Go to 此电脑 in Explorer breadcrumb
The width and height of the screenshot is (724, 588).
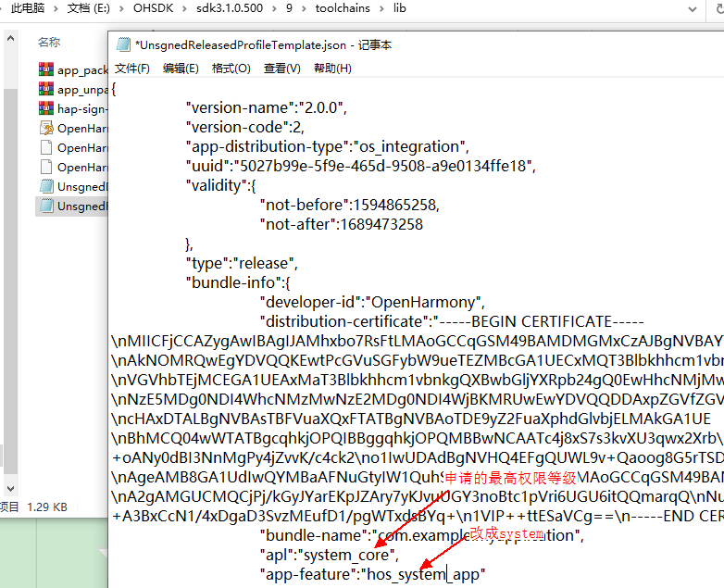pyautogui.click(x=28, y=8)
